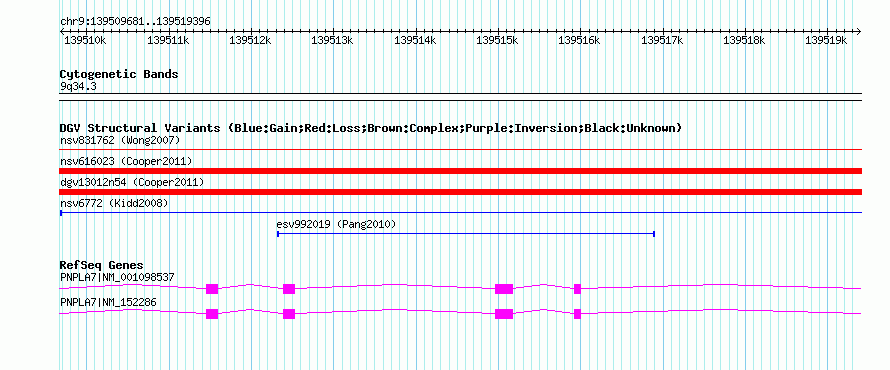Click the left arrowhead of the coordinate ruler

click(x=62, y=31)
